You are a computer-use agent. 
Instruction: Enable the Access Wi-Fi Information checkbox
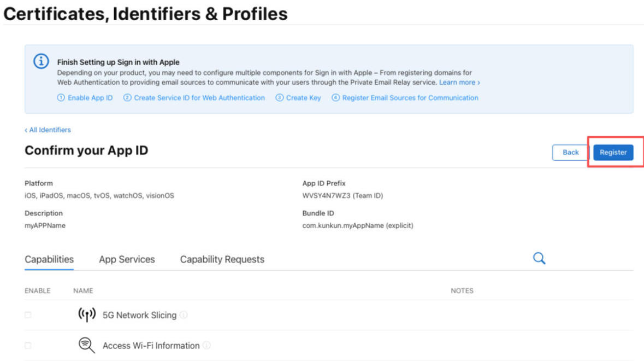click(28, 345)
